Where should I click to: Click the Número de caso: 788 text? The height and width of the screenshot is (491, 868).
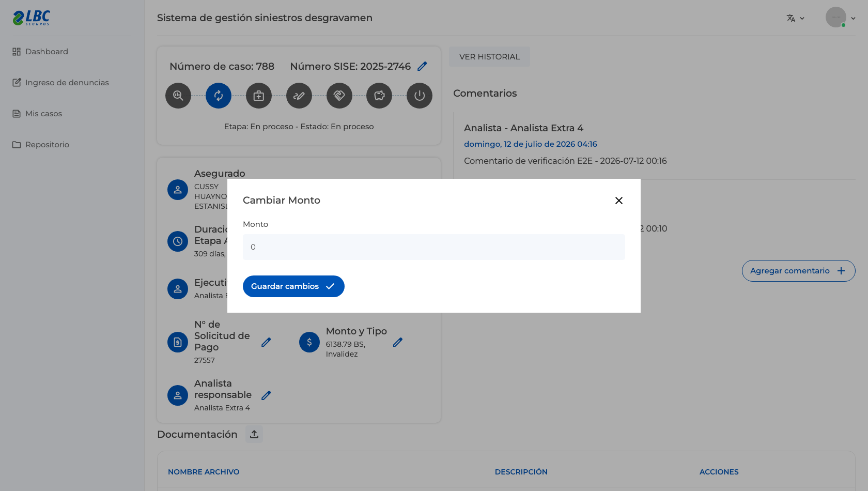pos(222,66)
